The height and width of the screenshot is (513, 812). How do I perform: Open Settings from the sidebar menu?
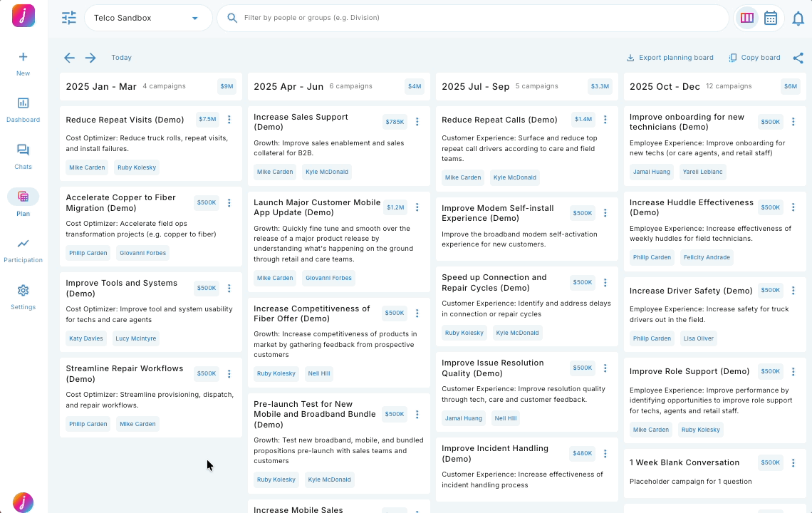pos(23,291)
